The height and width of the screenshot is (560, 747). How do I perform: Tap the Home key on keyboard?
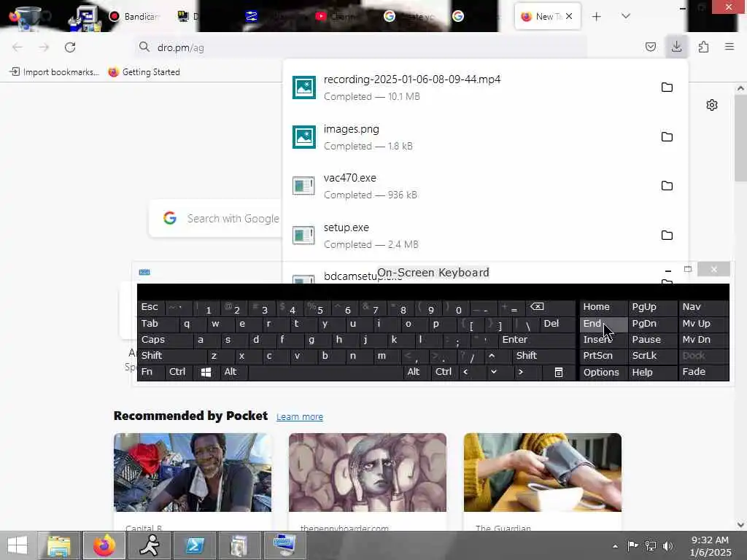(603, 307)
